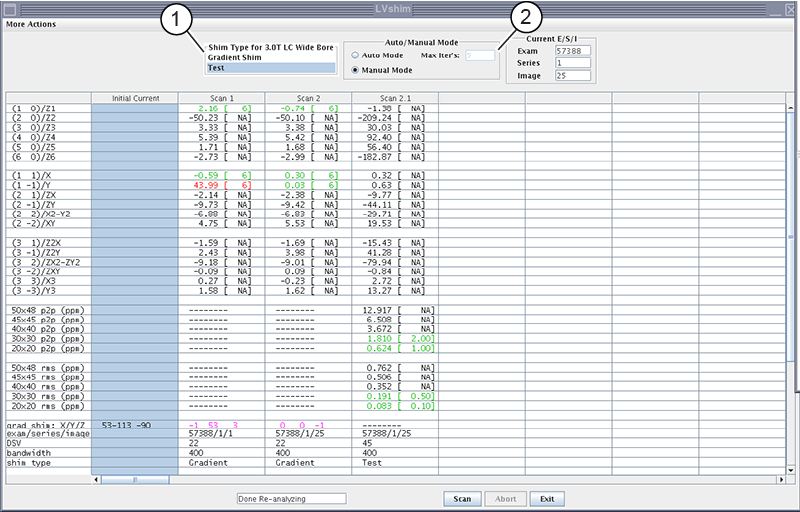Viewport: 800px width, 512px height.
Task: Click the Max Iter's input field
Action: tap(480, 56)
